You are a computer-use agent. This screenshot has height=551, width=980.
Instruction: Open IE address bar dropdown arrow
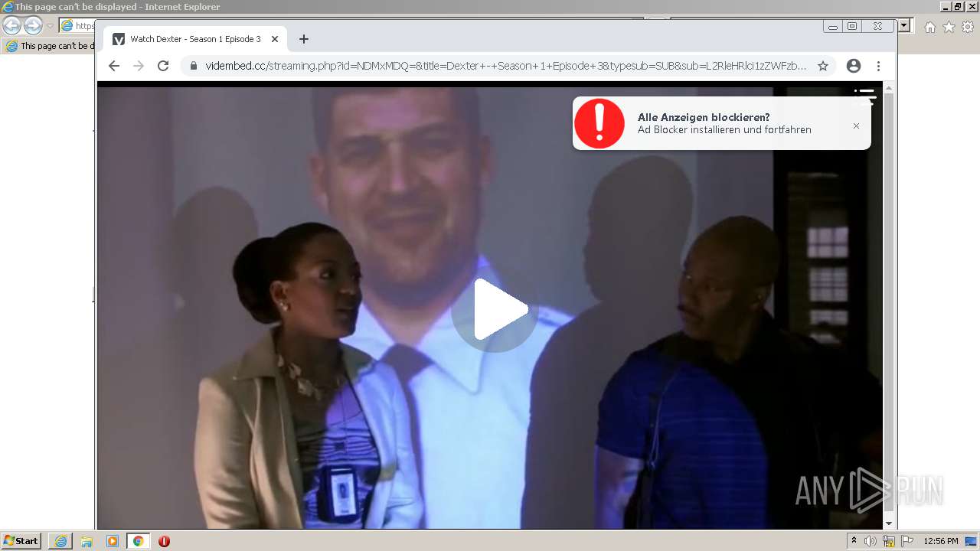904,25
